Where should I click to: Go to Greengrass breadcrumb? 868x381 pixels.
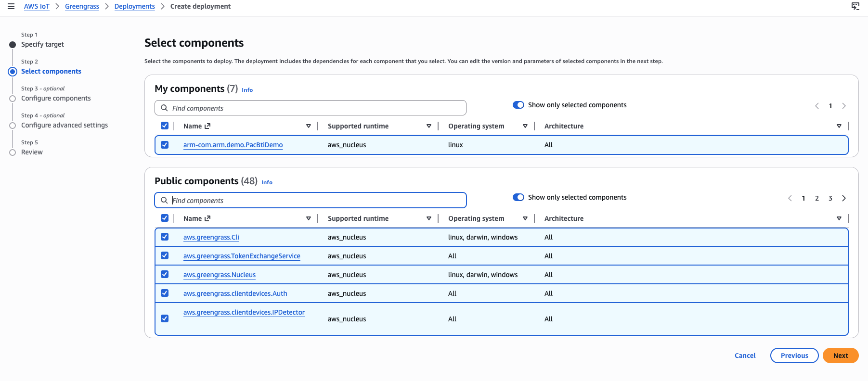coord(82,6)
